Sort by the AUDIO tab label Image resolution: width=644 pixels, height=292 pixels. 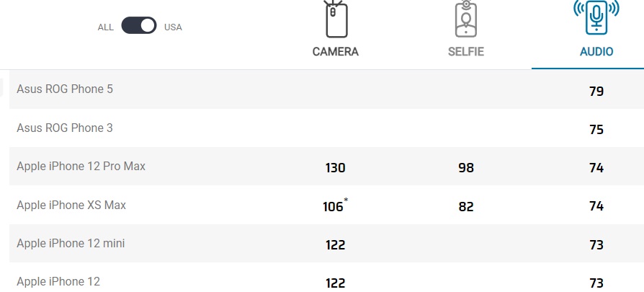pos(596,52)
